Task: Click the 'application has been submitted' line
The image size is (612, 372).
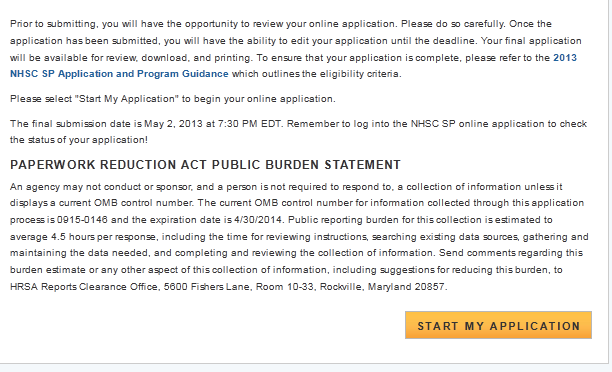Action: tap(295, 41)
